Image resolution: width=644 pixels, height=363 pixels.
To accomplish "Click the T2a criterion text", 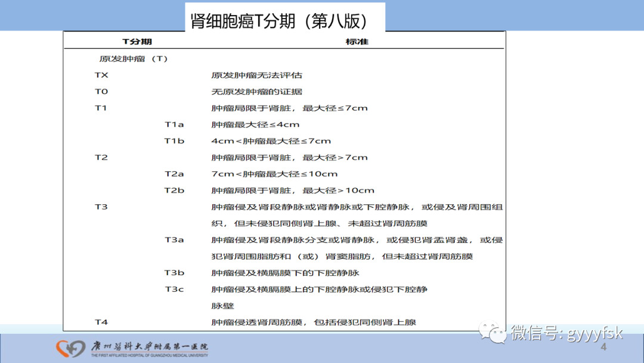I will (275, 173).
